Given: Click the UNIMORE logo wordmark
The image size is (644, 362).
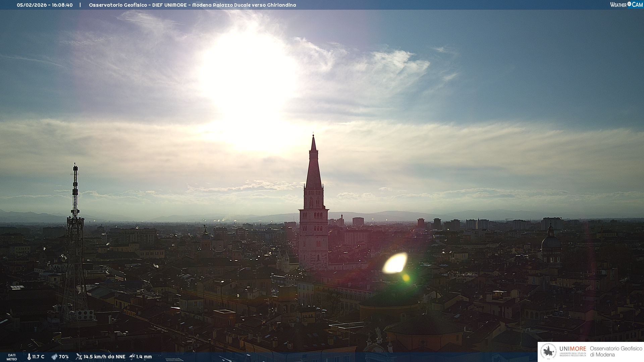Looking at the screenshot, I should tap(573, 349).
